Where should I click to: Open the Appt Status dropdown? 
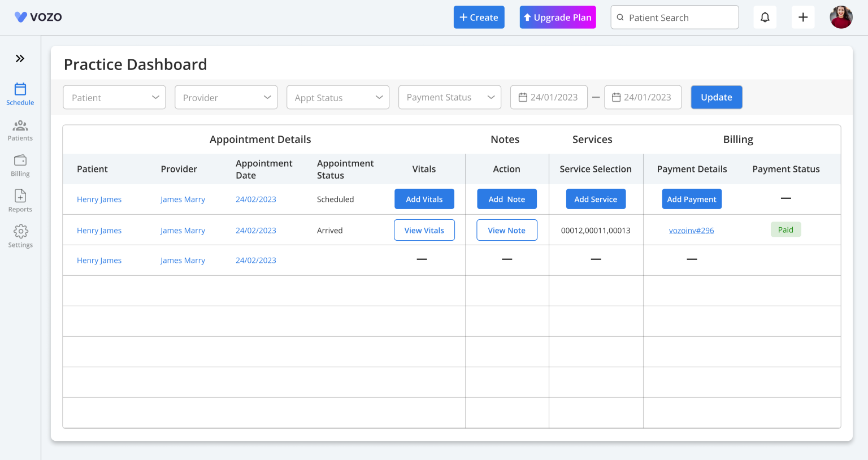coord(338,97)
